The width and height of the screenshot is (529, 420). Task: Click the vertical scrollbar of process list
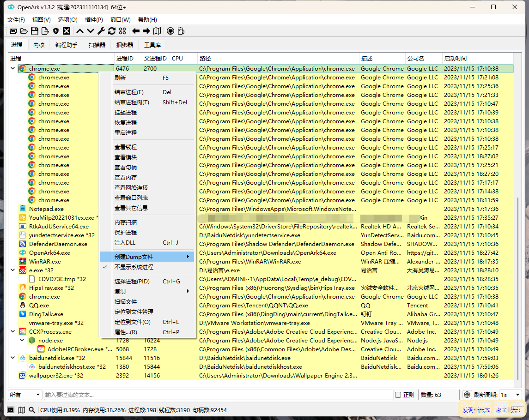click(517, 288)
